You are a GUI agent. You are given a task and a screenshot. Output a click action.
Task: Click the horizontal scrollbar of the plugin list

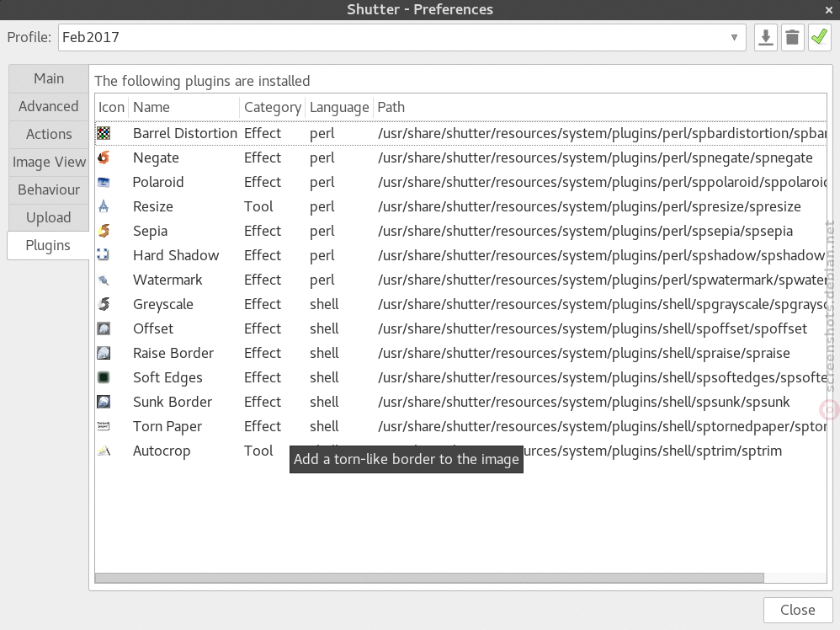[x=429, y=578]
